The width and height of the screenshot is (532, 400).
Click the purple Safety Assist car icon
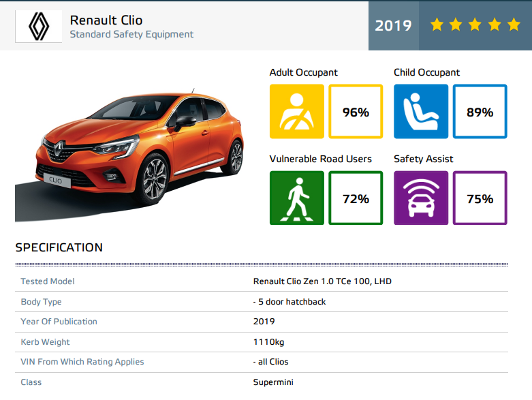421,198
